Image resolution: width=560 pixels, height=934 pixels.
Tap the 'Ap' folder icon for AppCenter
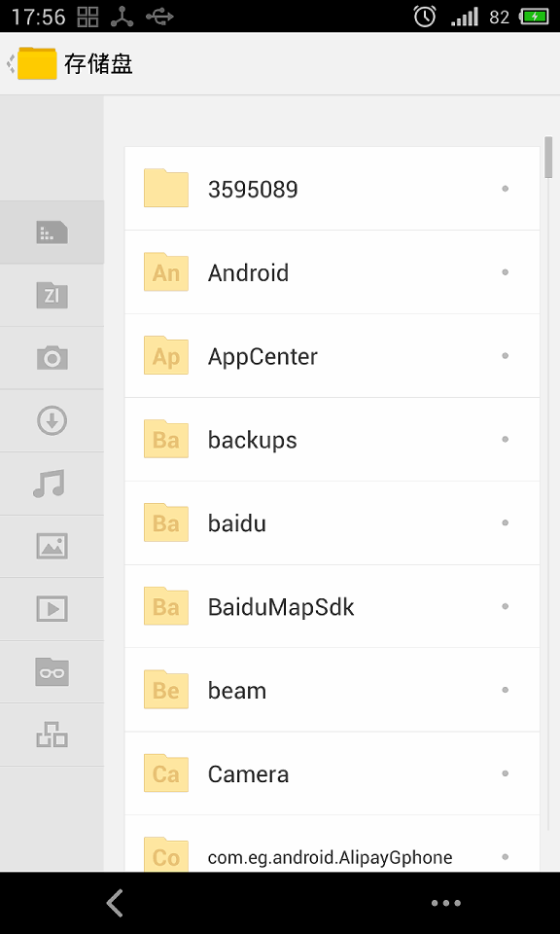tap(166, 356)
